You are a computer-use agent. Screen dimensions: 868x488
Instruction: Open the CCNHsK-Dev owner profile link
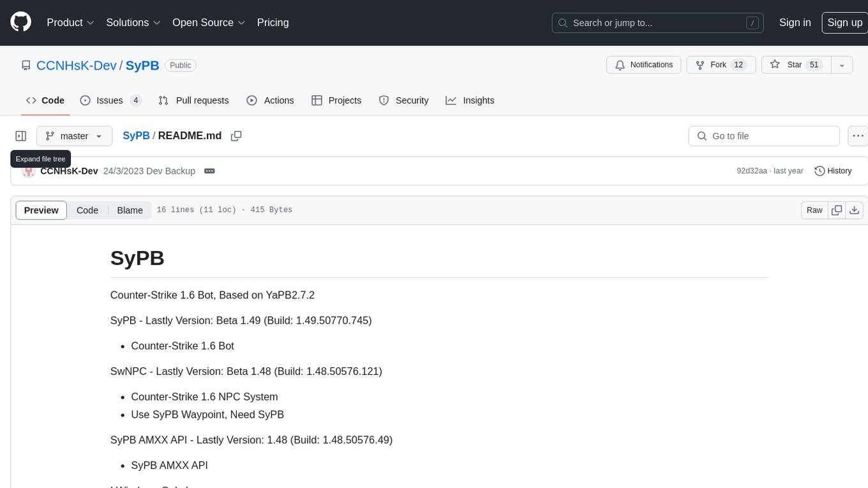tap(77, 65)
